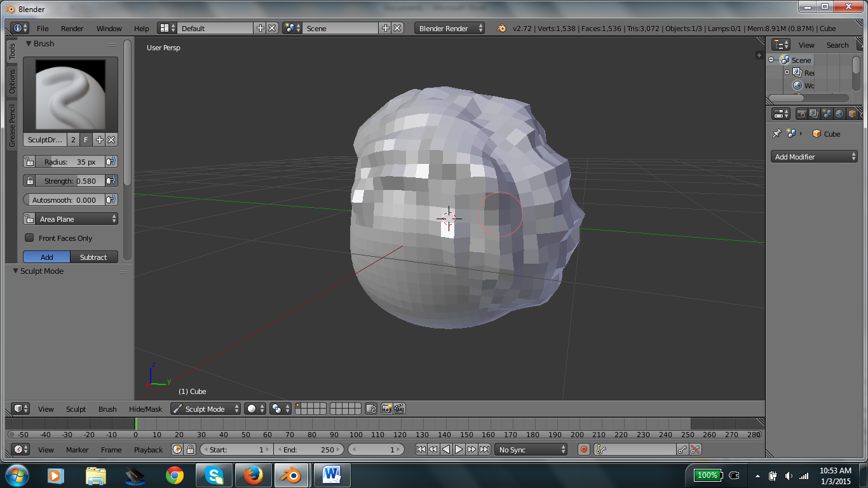868x488 pixels.
Task: Open the pivot point selector
Action: [x=280, y=409]
